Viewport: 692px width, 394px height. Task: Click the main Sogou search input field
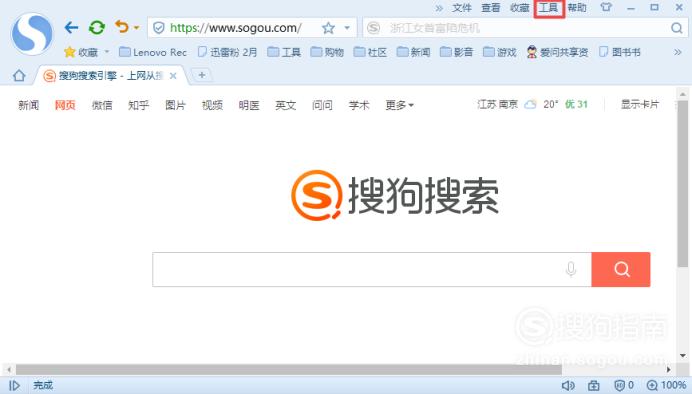(x=372, y=270)
